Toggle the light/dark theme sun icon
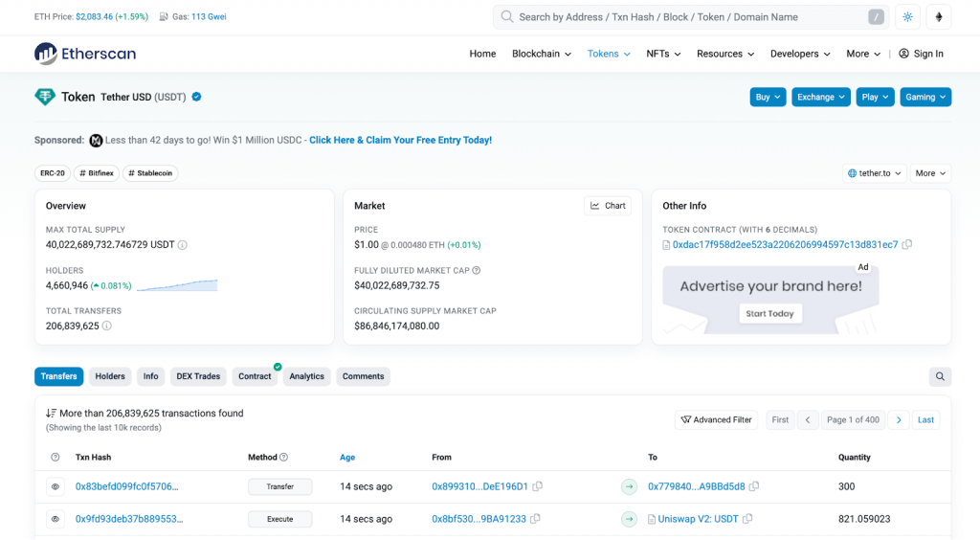980x540 pixels. tap(907, 17)
